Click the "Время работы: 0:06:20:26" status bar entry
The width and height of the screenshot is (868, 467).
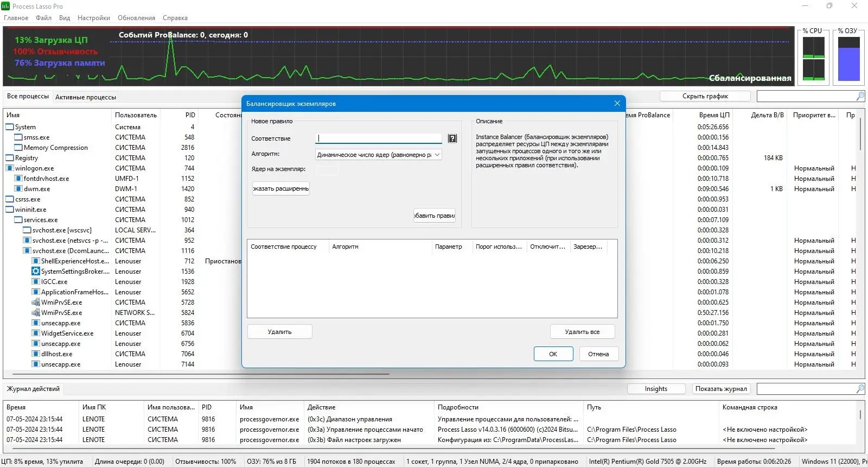(x=754, y=462)
